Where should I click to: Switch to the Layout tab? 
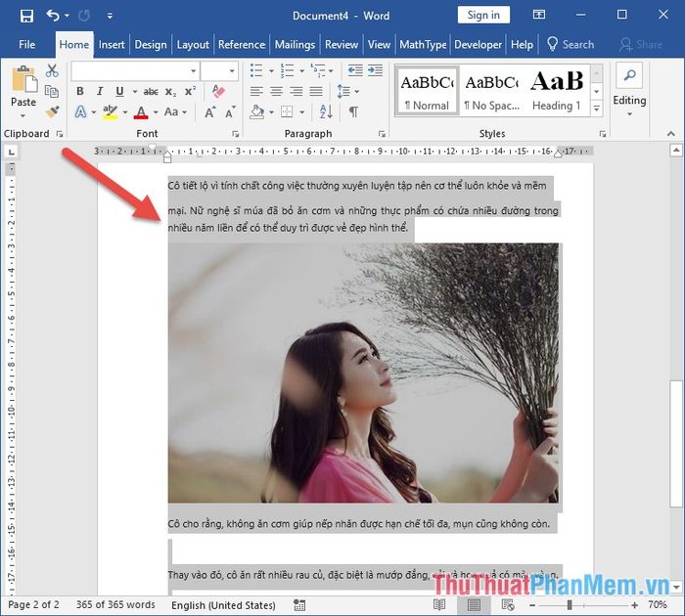(193, 45)
